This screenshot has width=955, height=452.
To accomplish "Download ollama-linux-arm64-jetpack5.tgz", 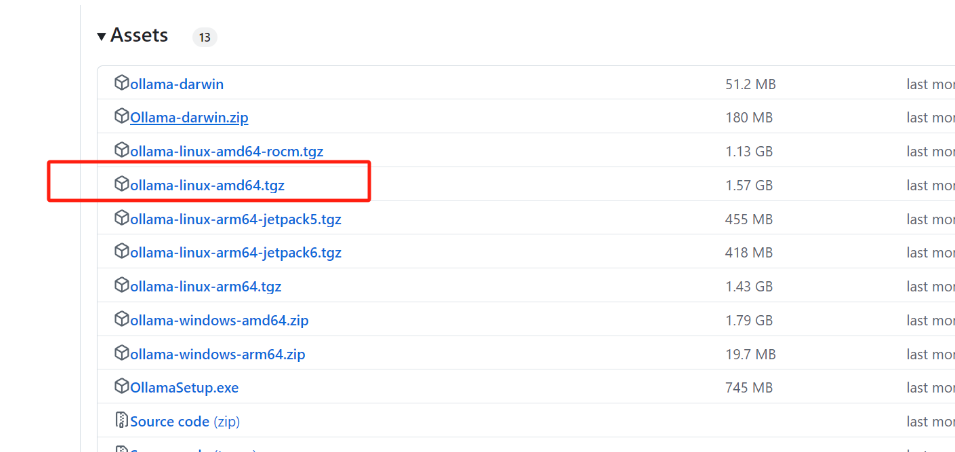I will tap(236, 219).
